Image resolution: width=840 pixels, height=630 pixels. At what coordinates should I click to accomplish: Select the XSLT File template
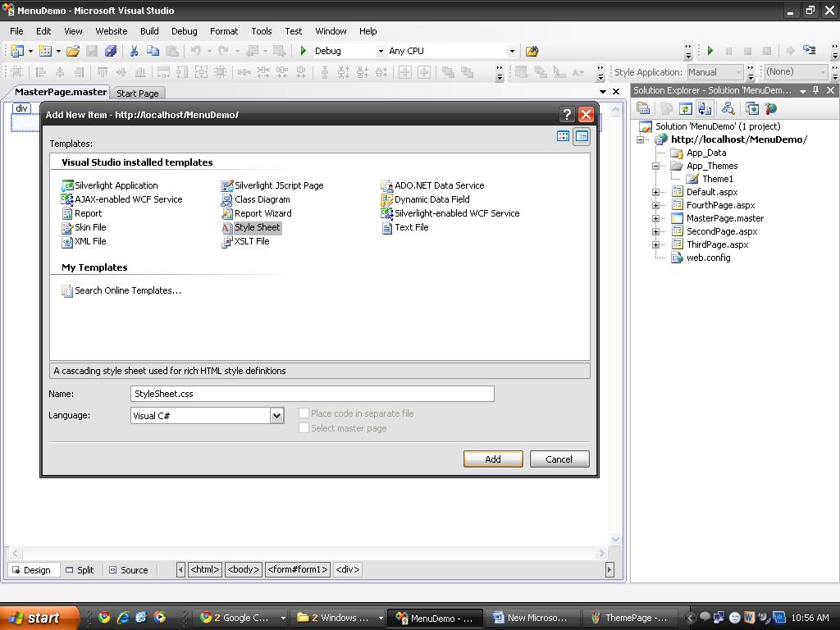click(245, 242)
